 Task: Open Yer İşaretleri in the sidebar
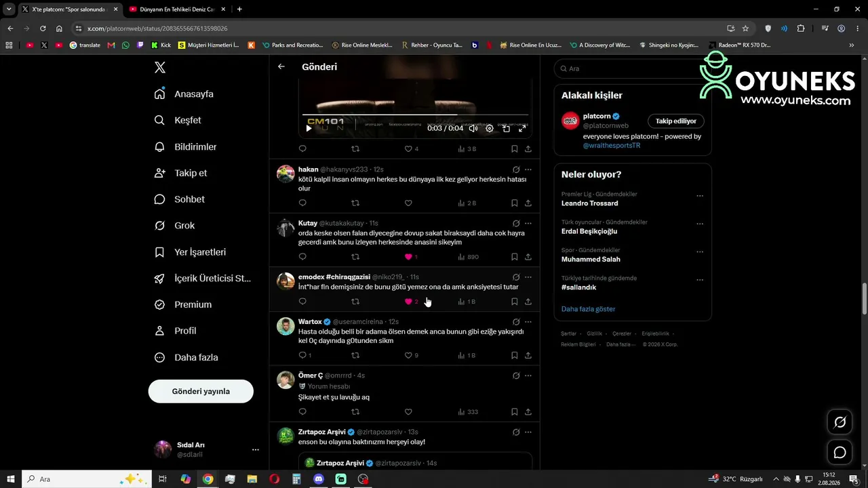coord(191,252)
